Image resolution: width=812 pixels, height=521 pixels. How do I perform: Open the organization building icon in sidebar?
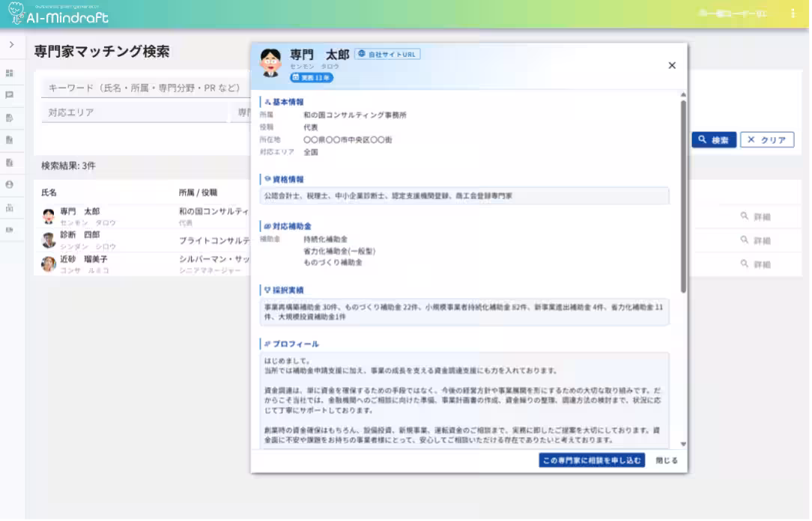pyautogui.click(x=9, y=208)
